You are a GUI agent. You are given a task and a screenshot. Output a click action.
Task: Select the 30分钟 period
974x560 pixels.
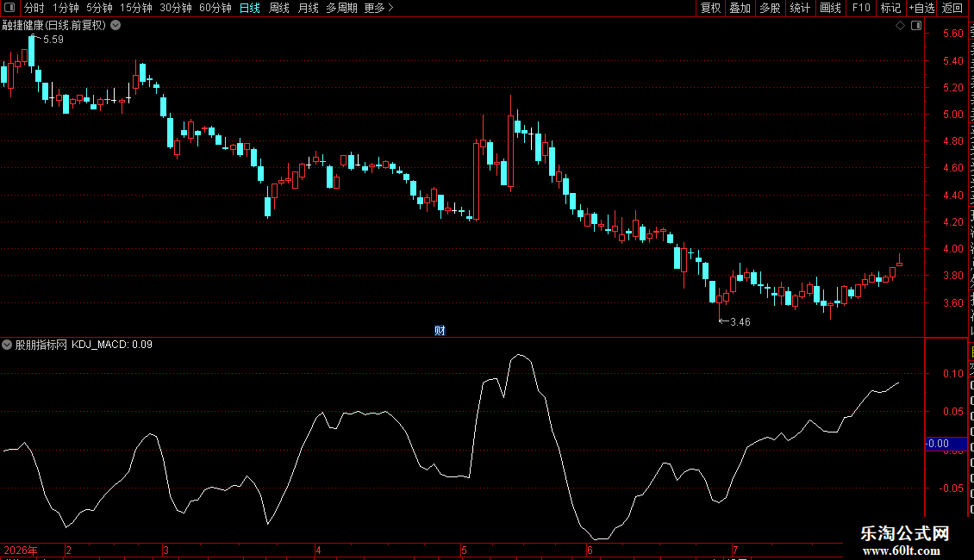coord(176,8)
